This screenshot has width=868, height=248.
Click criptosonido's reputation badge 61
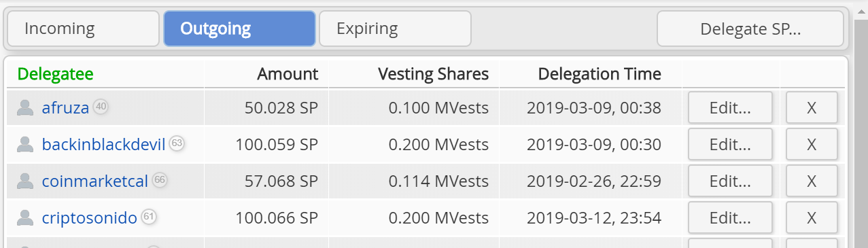pos(150,216)
